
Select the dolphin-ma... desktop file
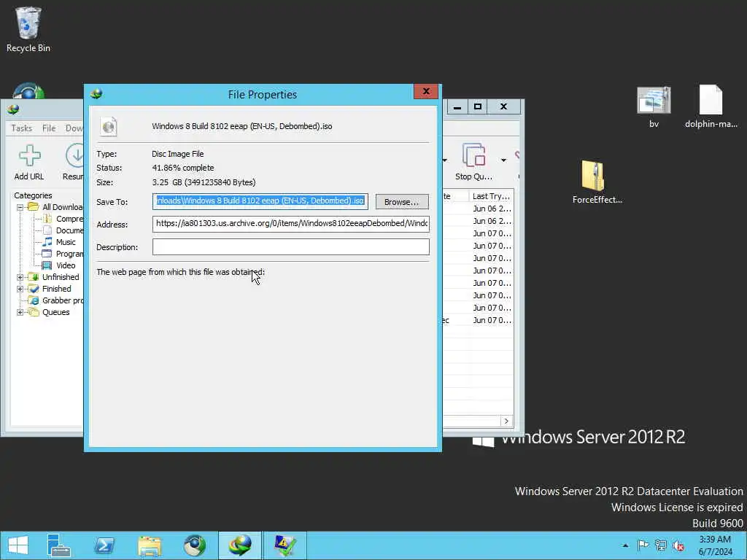711,107
